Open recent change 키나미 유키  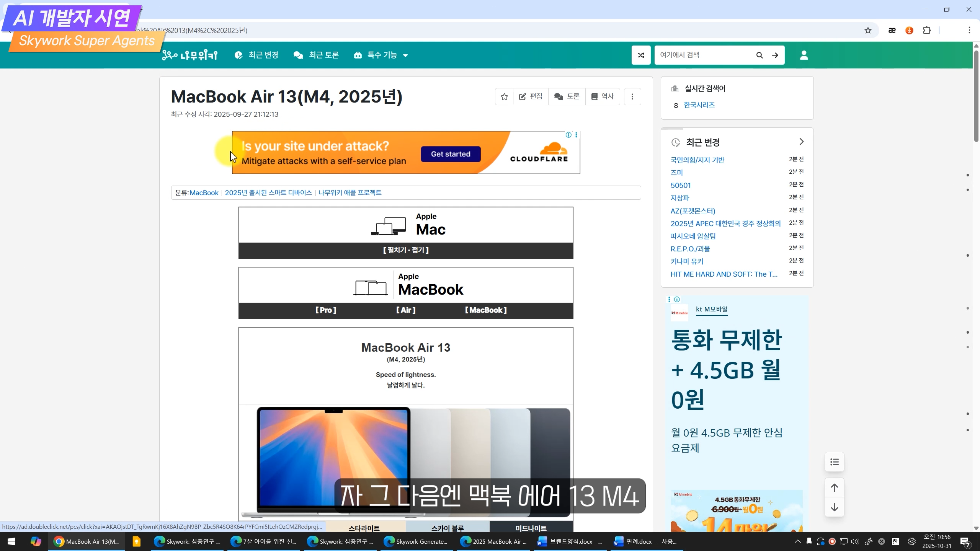[687, 261]
